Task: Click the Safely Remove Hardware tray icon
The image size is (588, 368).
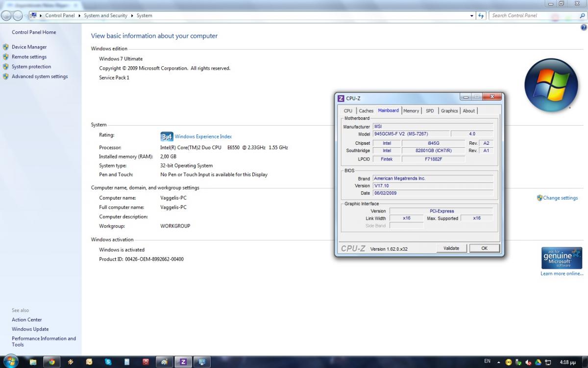Action: (x=518, y=362)
